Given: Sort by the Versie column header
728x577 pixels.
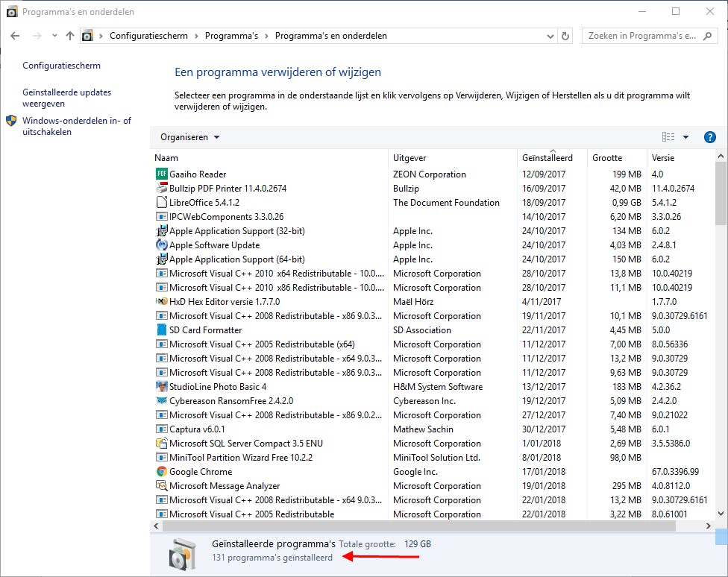Looking at the screenshot, I should point(663,158).
